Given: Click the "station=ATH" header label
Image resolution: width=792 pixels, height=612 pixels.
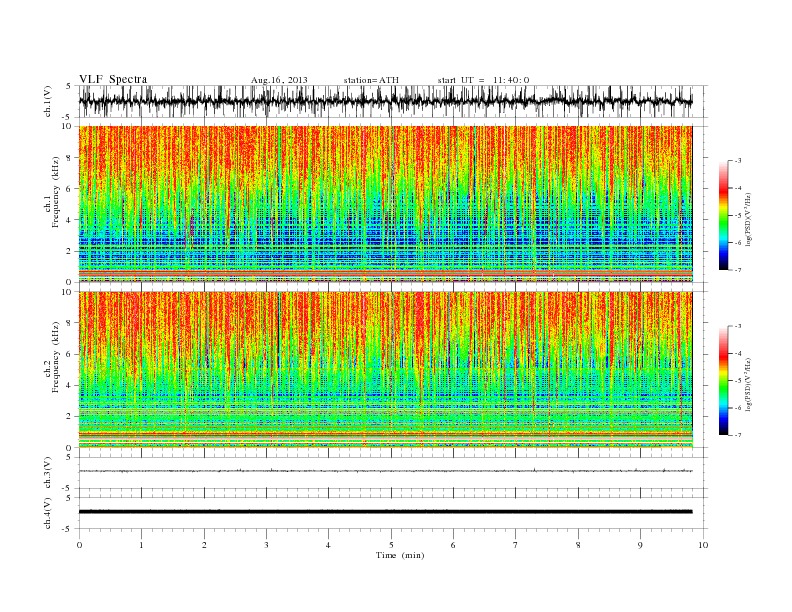Looking at the screenshot, I should [371, 80].
